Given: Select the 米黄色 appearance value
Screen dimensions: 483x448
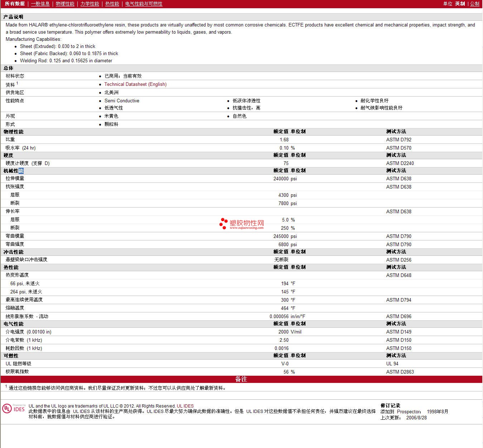Looking at the screenshot, I should point(111,116).
